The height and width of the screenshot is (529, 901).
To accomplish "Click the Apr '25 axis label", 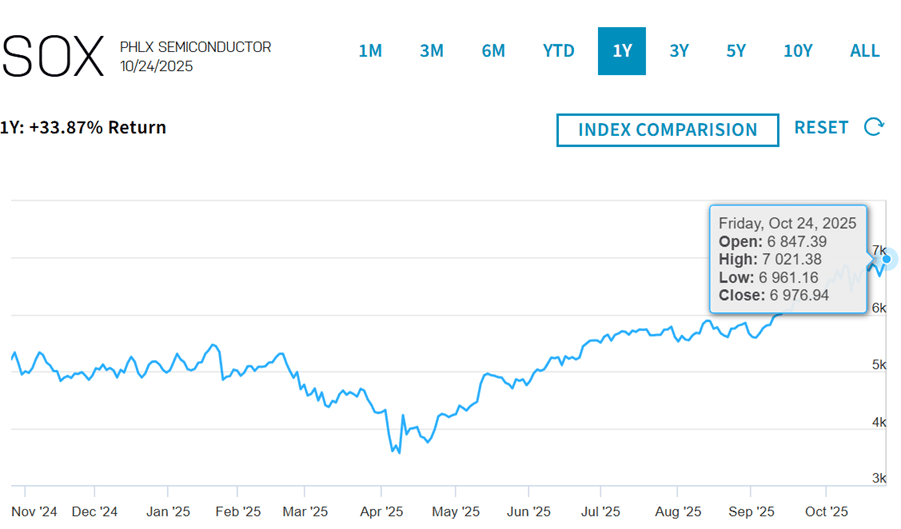I will (381, 511).
